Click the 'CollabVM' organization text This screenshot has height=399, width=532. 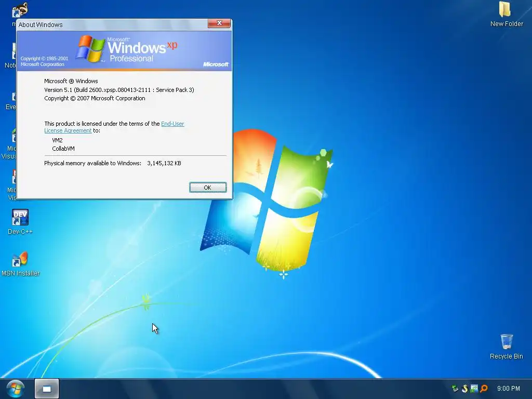pyautogui.click(x=63, y=149)
